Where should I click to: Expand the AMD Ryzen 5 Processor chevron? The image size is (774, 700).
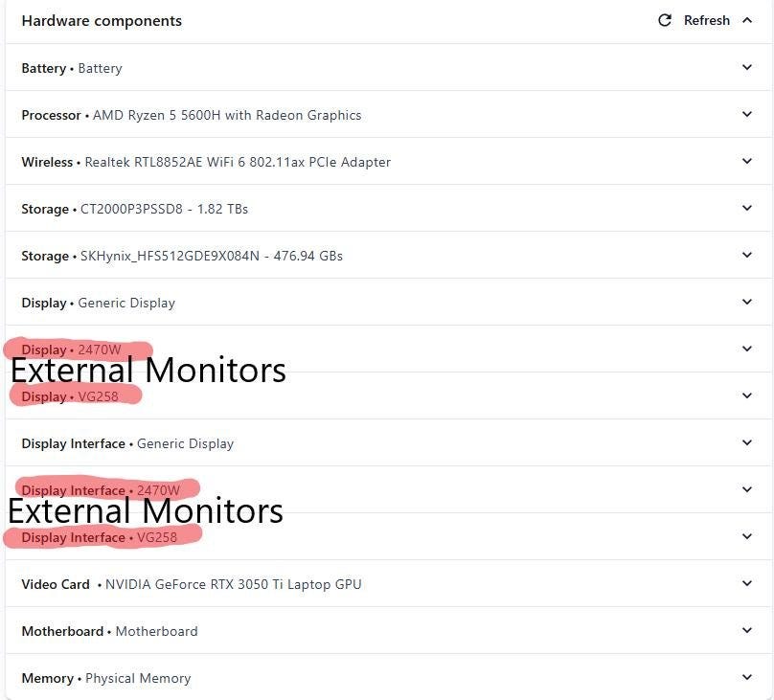coord(747,115)
